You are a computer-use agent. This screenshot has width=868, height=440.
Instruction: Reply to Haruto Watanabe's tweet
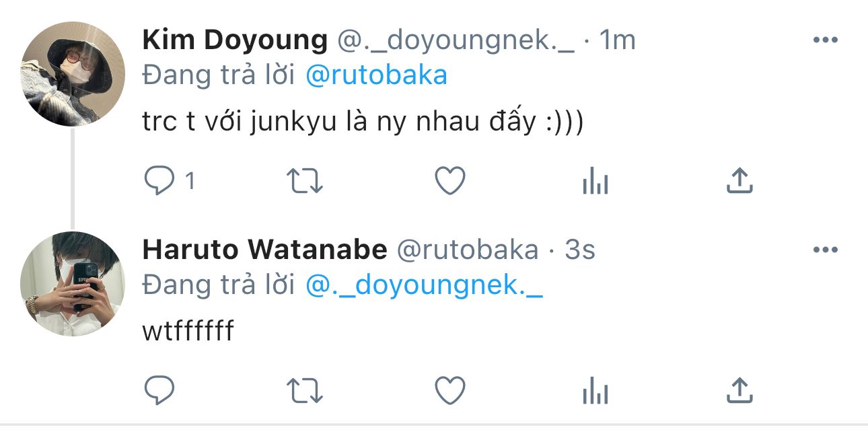click(x=159, y=390)
